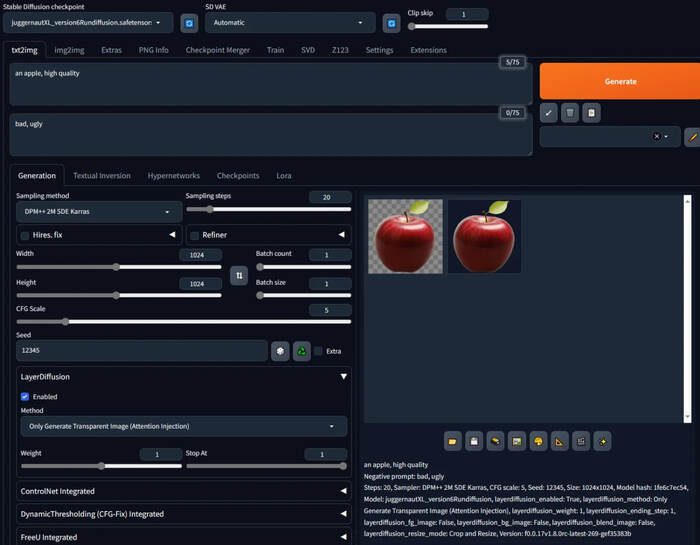Switch to the img2img tab
The width and height of the screenshot is (700, 545).
click(69, 50)
